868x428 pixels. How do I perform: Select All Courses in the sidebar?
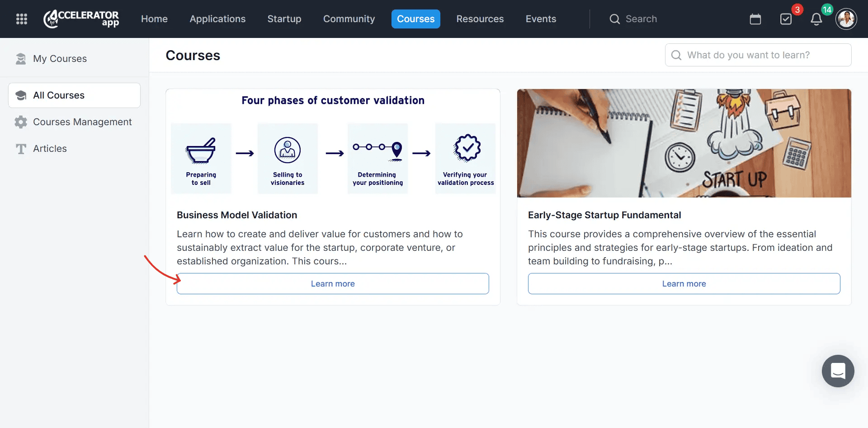(x=59, y=95)
